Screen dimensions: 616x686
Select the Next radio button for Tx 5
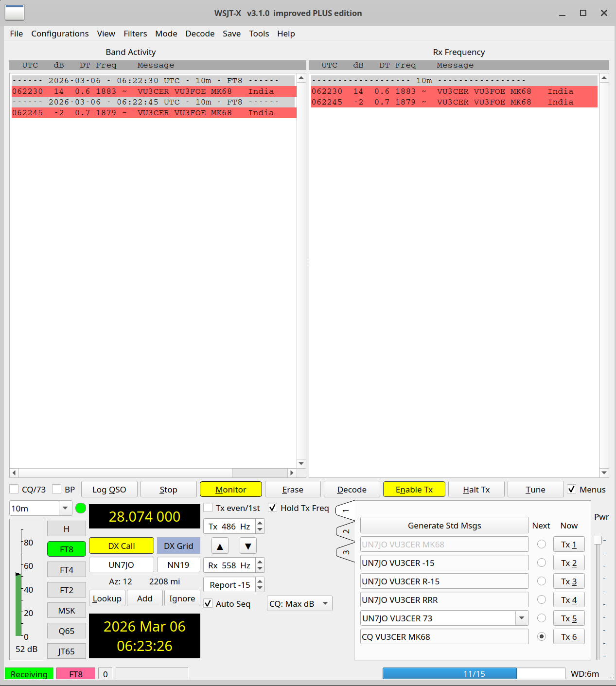pos(542,618)
